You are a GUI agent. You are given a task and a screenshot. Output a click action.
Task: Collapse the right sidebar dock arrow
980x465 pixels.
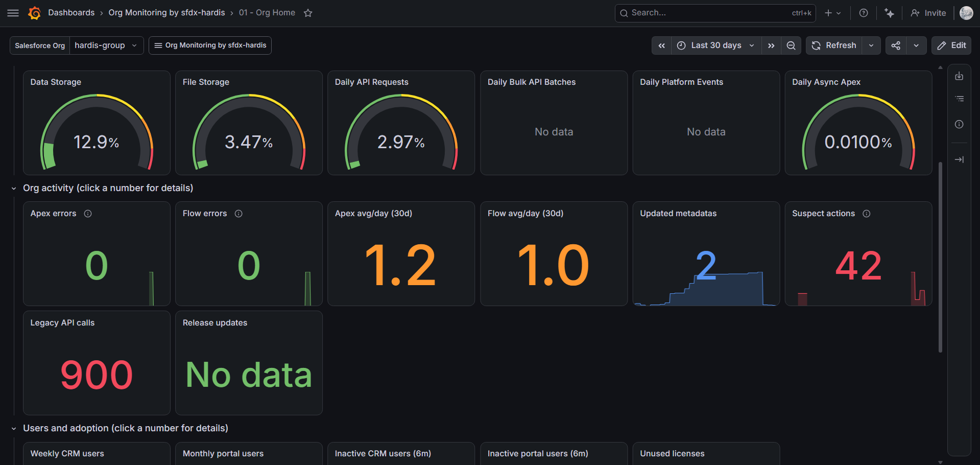(x=959, y=160)
